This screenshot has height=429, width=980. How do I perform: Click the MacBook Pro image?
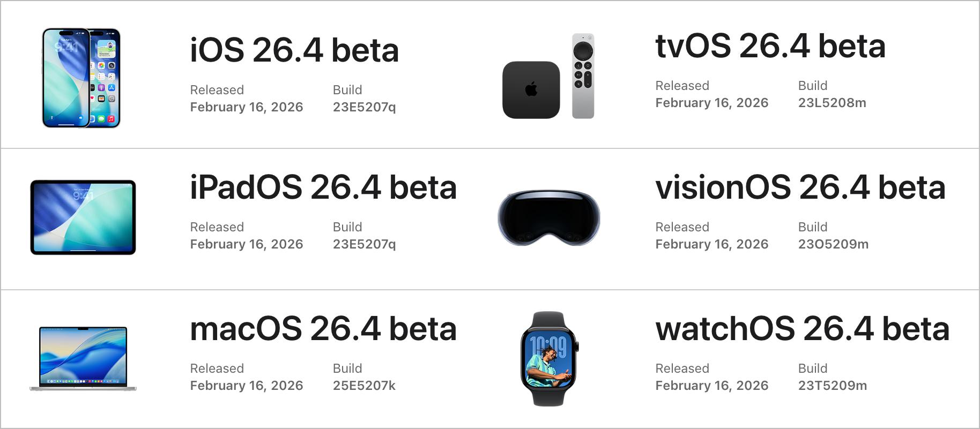83,358
